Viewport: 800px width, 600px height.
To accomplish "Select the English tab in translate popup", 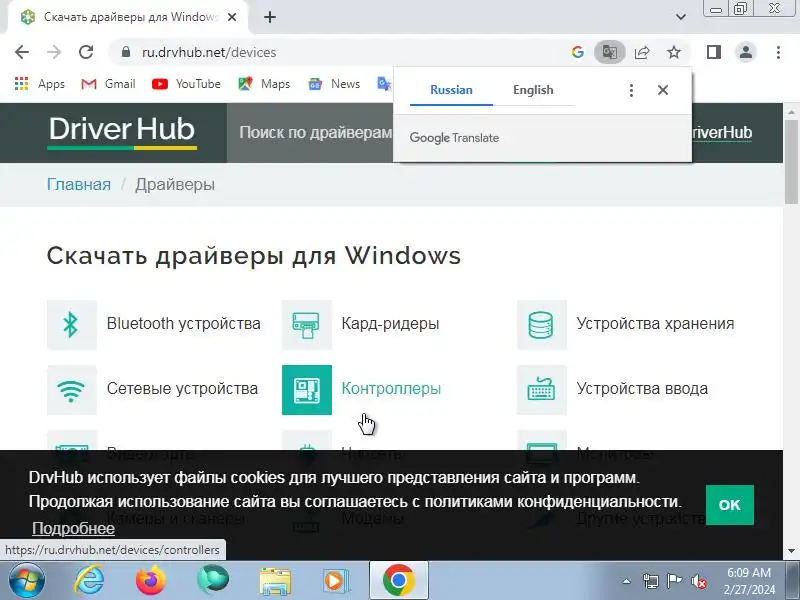I will coord(533,90).
